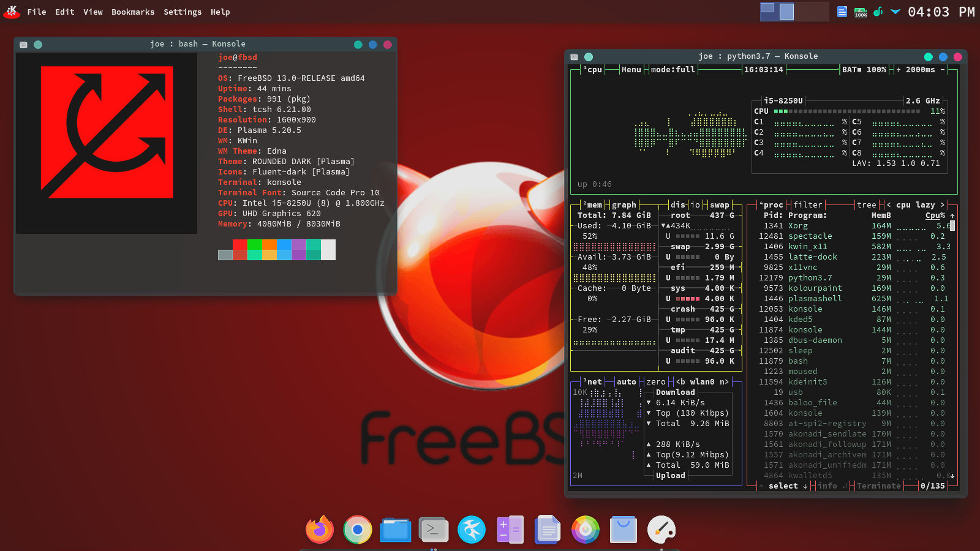Open the paint palette app in dock
The width and height of the screenshot is (980, 551).
(661, 530)
